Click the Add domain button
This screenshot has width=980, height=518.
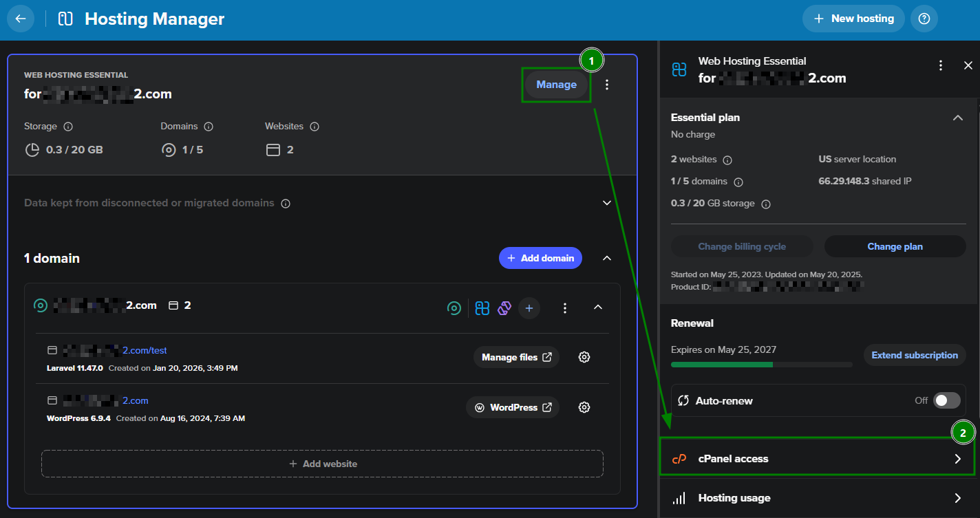point(541,258)
